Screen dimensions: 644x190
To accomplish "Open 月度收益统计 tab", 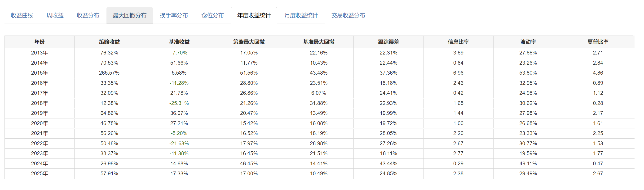I will [x=301, y=16].
